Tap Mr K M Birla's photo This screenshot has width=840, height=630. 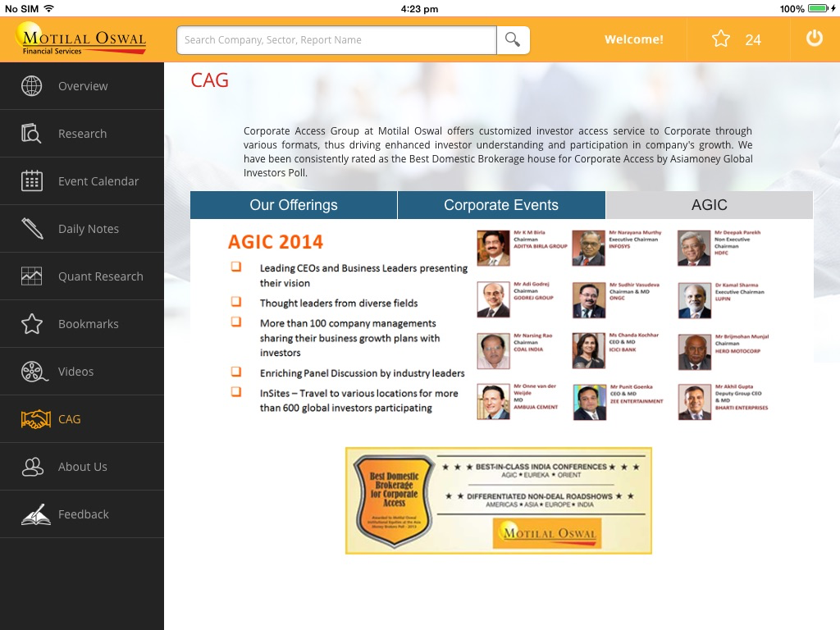point(493,248)
